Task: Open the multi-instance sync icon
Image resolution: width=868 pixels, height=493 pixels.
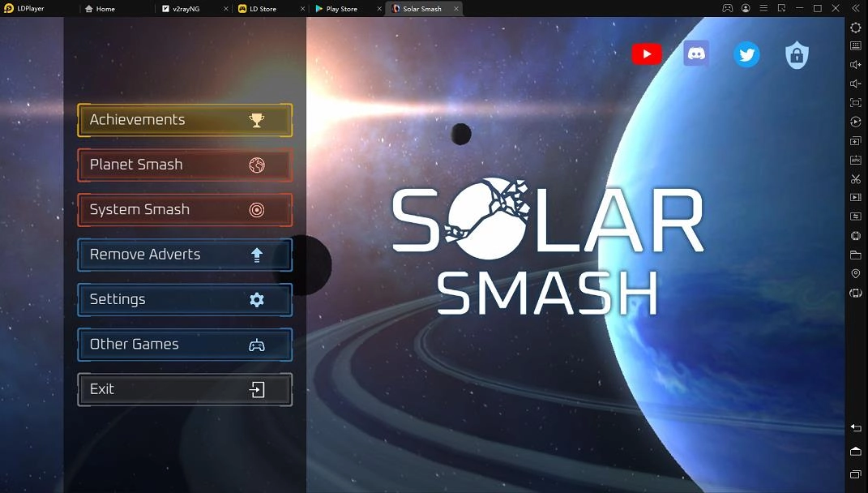Action: coord(856,141)
